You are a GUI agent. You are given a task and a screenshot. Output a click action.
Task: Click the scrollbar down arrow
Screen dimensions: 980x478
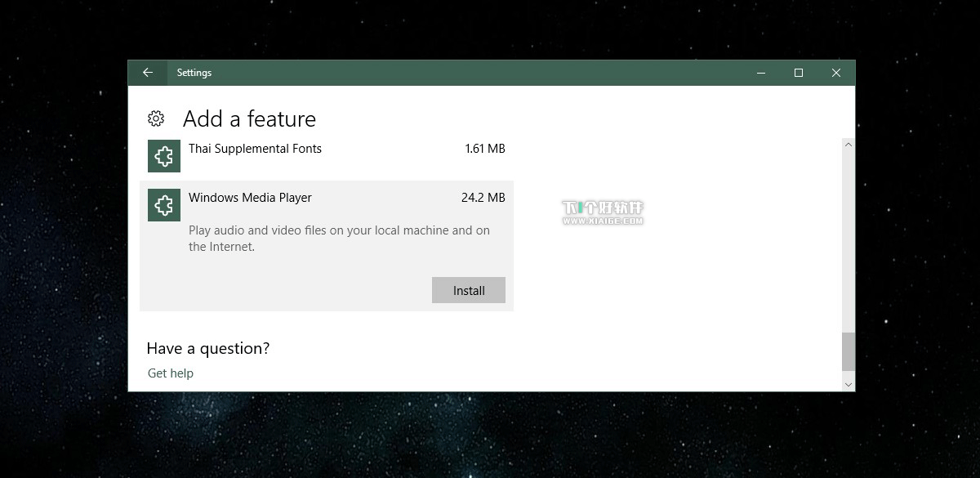coord(848,384)
